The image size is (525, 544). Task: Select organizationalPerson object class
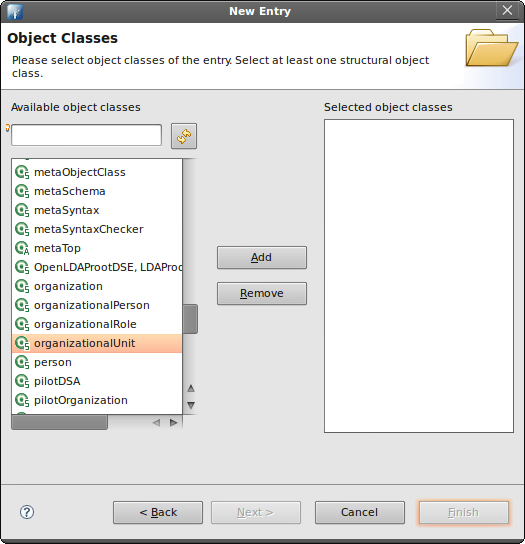pos(97,305)
